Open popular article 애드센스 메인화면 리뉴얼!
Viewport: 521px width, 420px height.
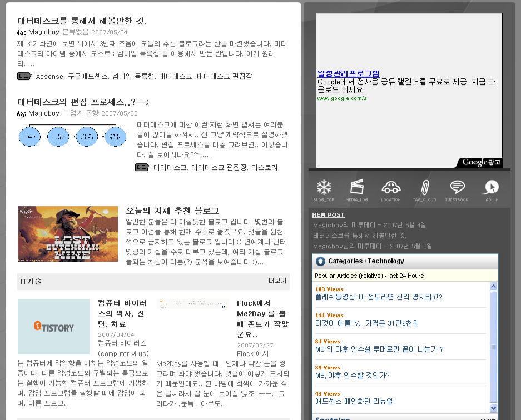coord(355,402)
